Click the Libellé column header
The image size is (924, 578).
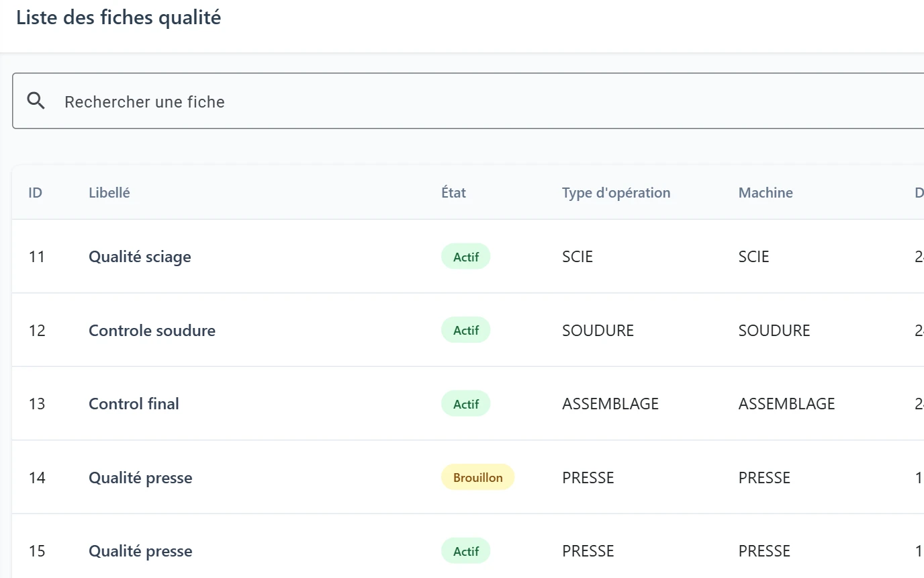109,193
